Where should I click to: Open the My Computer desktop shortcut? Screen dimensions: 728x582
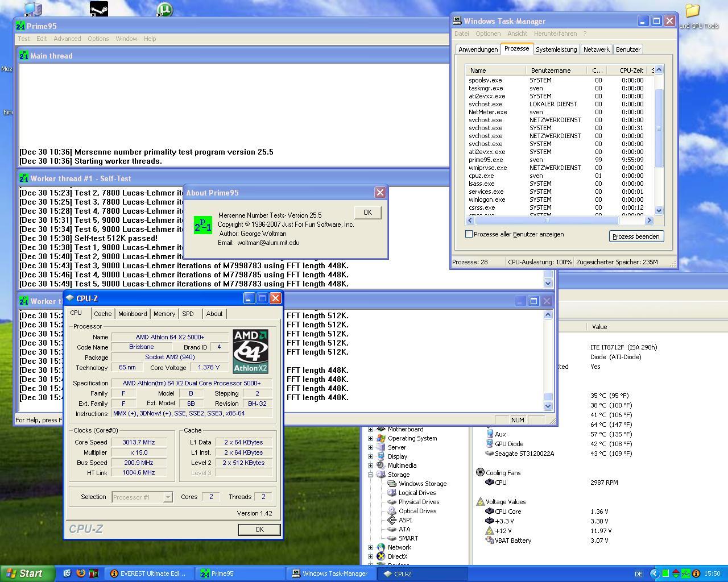coord(33,9)
